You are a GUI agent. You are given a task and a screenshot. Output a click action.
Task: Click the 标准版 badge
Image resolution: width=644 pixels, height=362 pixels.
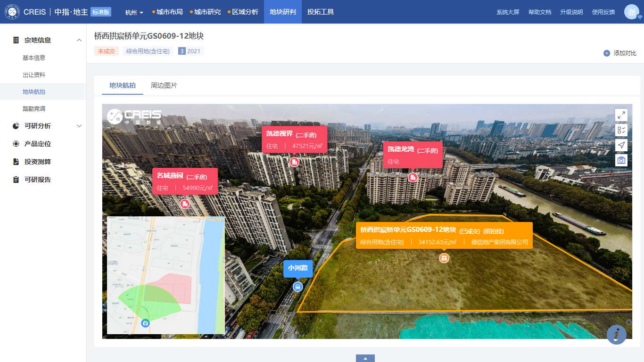click(x=101, y=12)
